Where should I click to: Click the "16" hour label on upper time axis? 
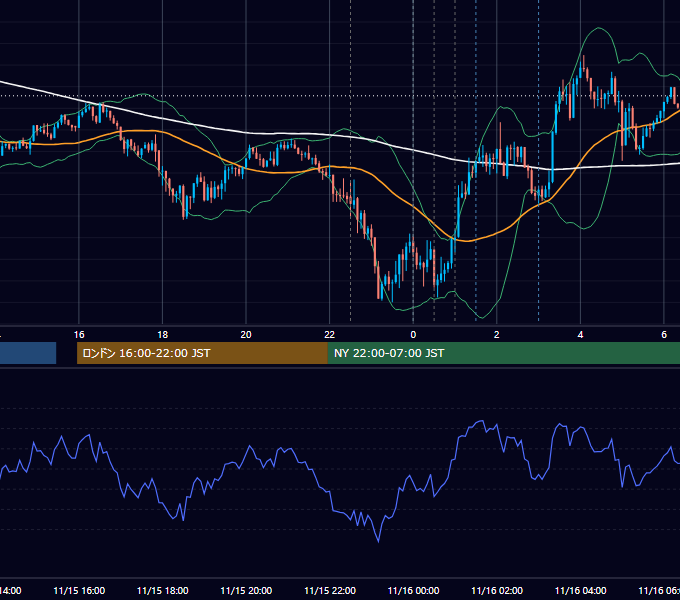[79, 335]
